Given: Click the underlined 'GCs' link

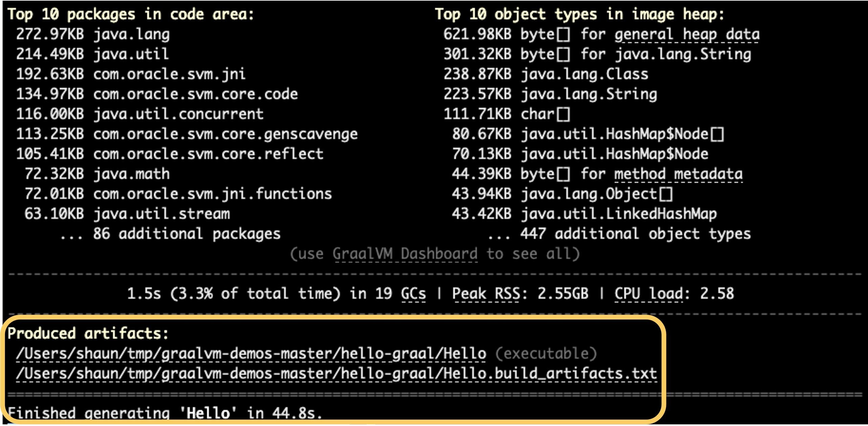Looking at the screenshot, I should (x=413, y=293).
